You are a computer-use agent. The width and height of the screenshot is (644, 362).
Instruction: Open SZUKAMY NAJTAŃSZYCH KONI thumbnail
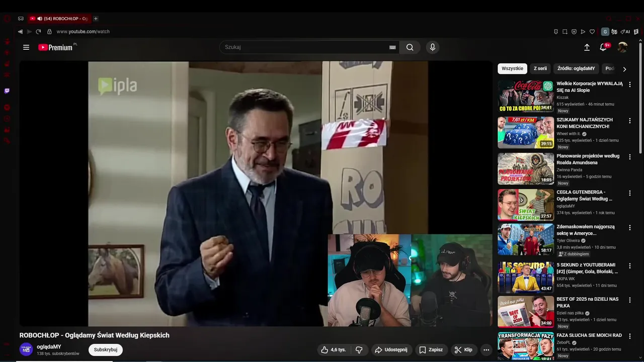pos(526,133)
